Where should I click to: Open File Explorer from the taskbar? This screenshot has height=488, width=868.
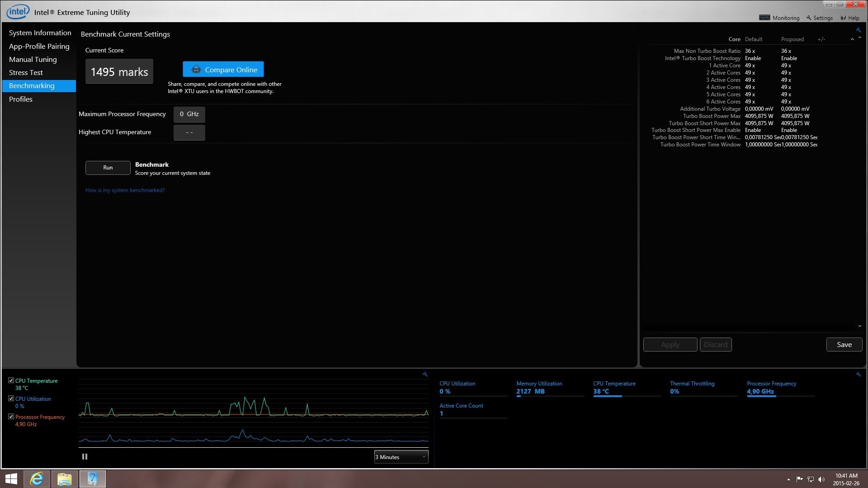[65, 479]
